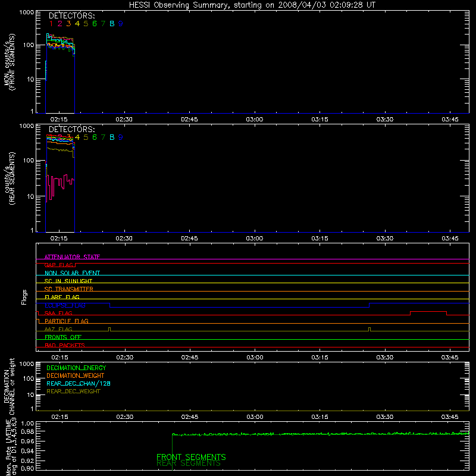476x476 pixels.
Task: Click the DECIMATION_WEIGHT legend entry
Action: point(76,376)
